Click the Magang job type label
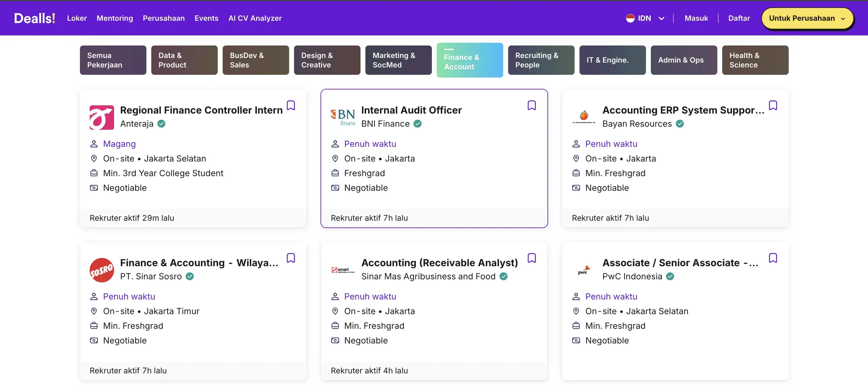This screenshot has height=392, width=868. pos(119,144)
